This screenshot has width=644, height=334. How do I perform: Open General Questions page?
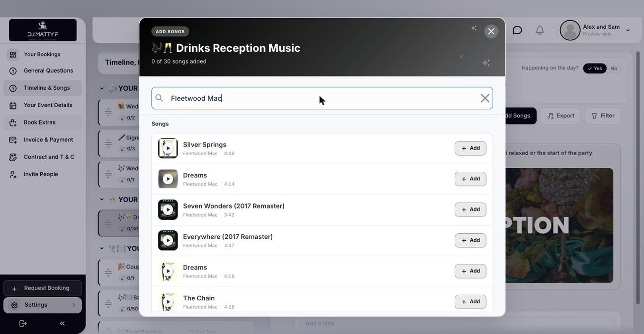pyautogui.click(x=43, y=71)
